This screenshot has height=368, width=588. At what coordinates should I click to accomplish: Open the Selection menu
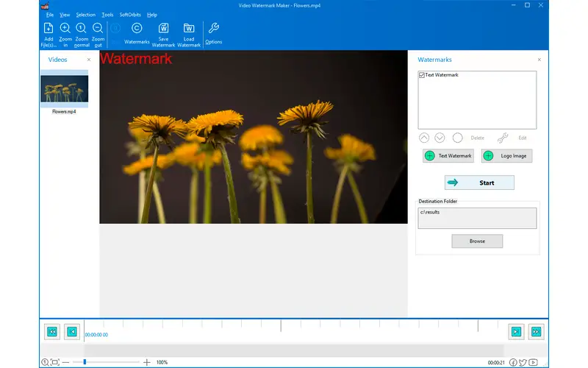pyautogui.click(x=85, y=15)
